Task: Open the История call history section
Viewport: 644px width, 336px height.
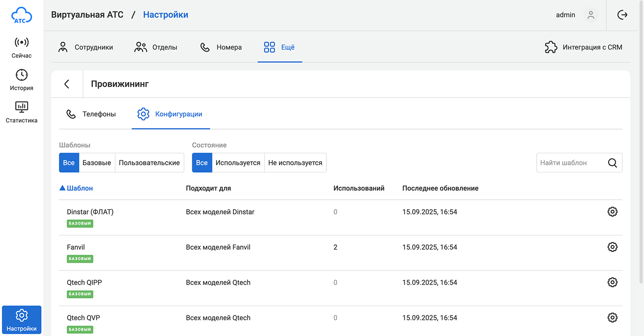Action: (21, 80)
